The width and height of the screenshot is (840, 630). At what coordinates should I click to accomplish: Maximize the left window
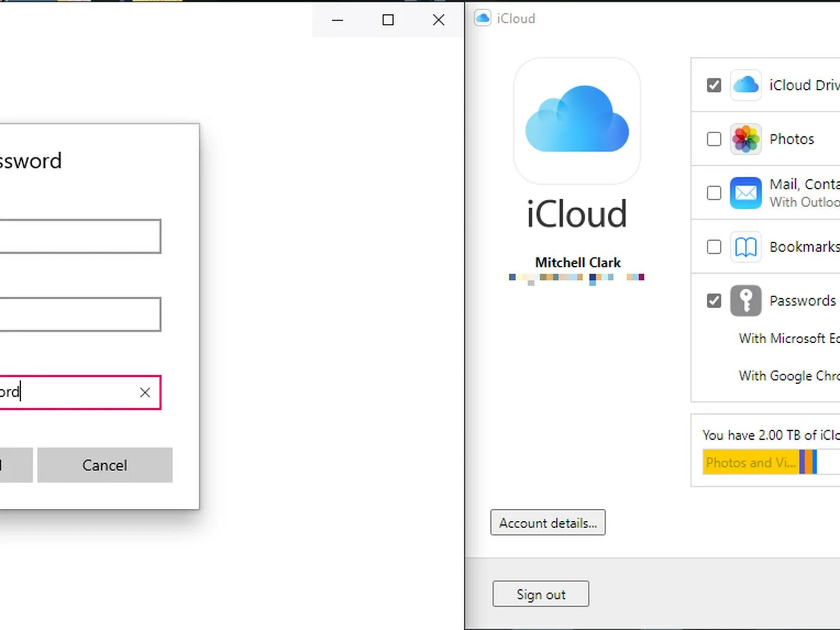point(388,20)
